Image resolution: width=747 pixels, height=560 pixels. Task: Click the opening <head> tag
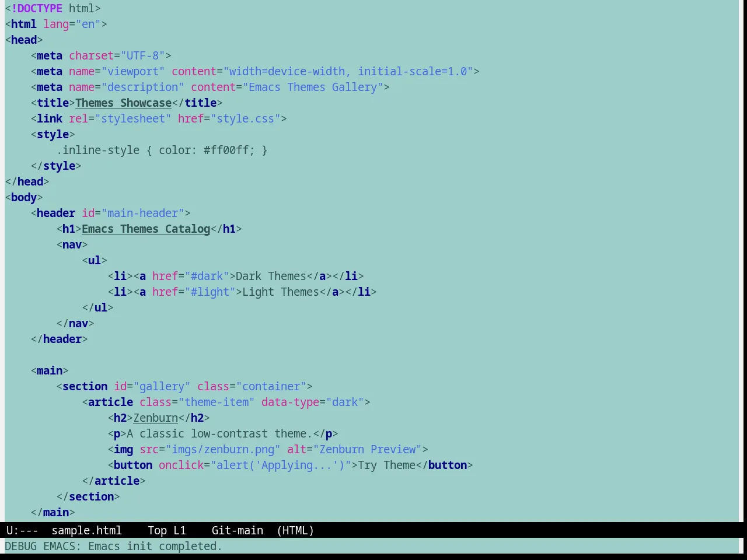(24, 40)
